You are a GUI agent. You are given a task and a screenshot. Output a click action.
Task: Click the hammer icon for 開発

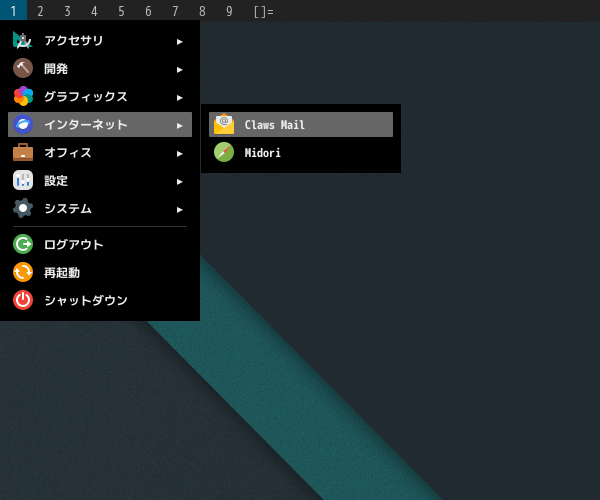(23, 68)
